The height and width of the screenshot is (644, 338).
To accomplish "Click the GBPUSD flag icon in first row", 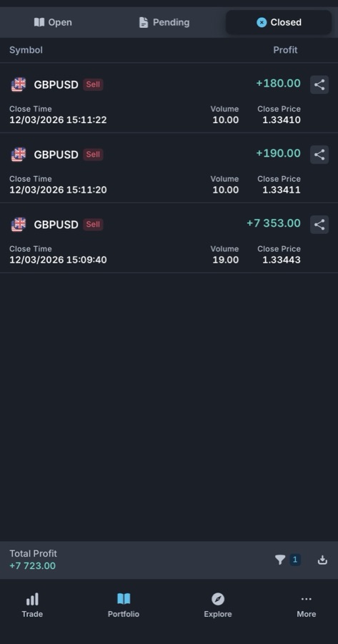I will (x=19, y=84).
